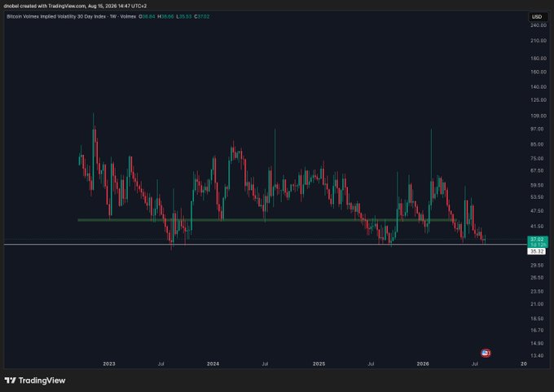Click the 210.00 price scale label
Screen dimensions: 554x392
pyautogui.click(x=538, y=41)
